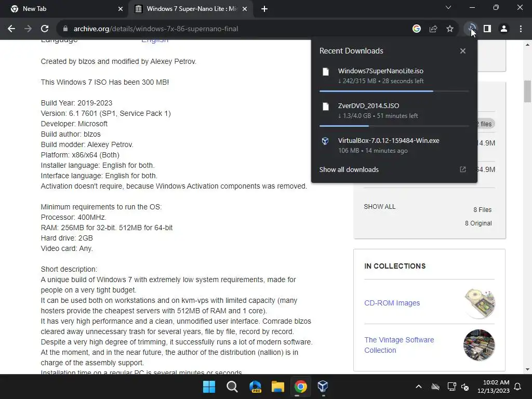Click the Google icon in address bar
This screenshot has height=399, width=532.
(416, 29)
